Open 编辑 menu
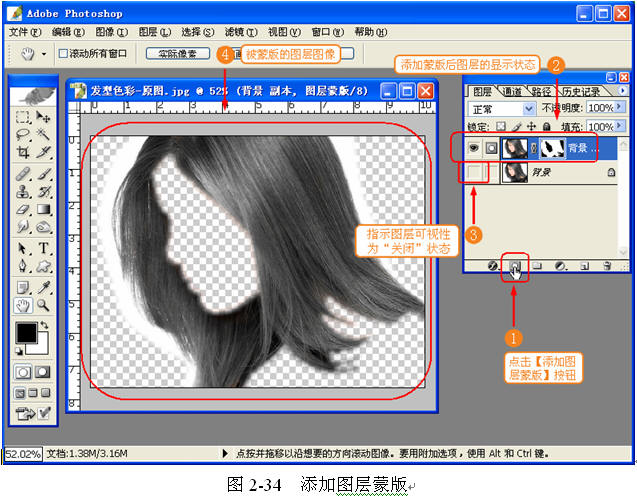637x497 pixels. tap(68, 32)
